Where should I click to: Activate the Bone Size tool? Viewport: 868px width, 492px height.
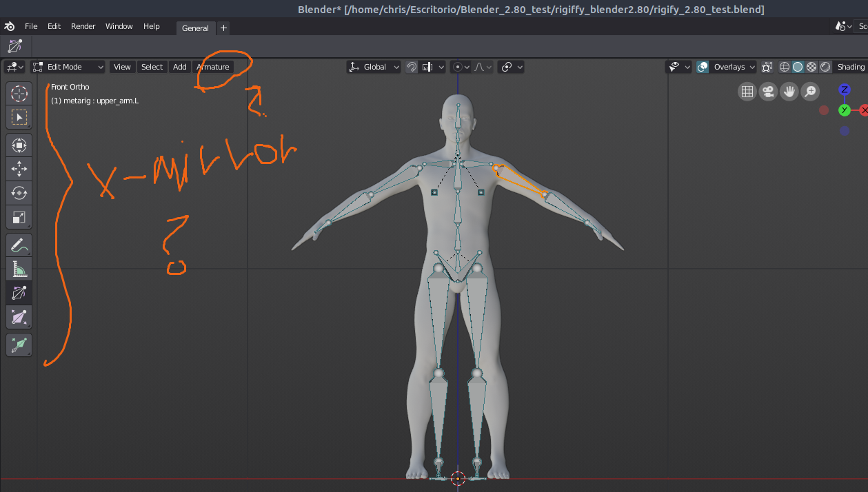coord(19,317)
